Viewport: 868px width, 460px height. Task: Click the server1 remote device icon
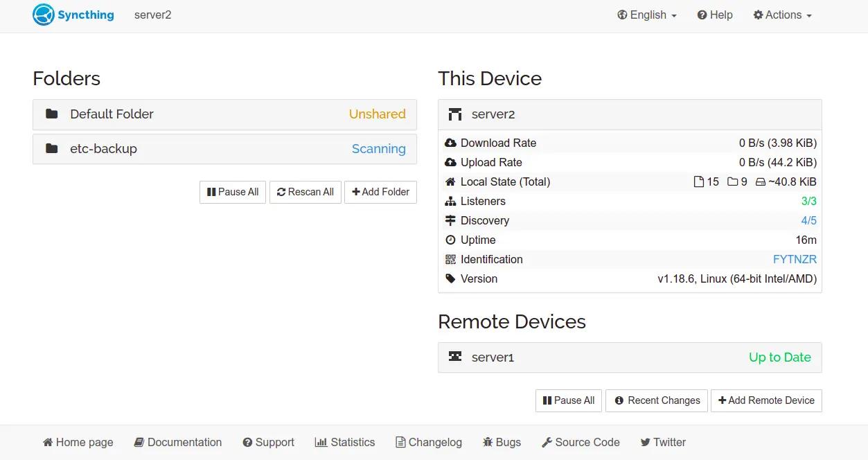click(455, 357)
